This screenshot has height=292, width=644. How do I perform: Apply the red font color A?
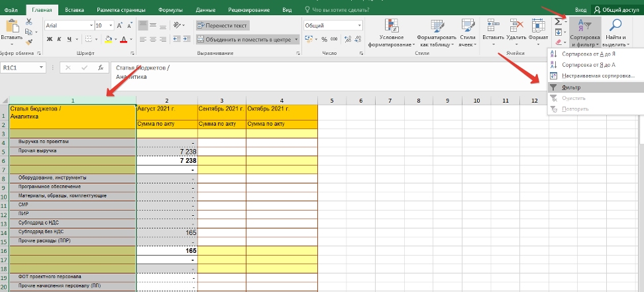click(123, 40)
